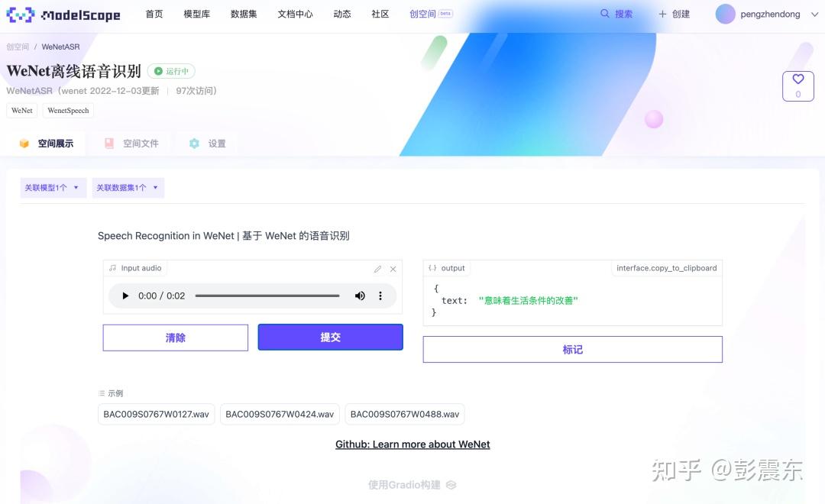Open 数据集 in the navigation bar

click(x=244, y=15)
